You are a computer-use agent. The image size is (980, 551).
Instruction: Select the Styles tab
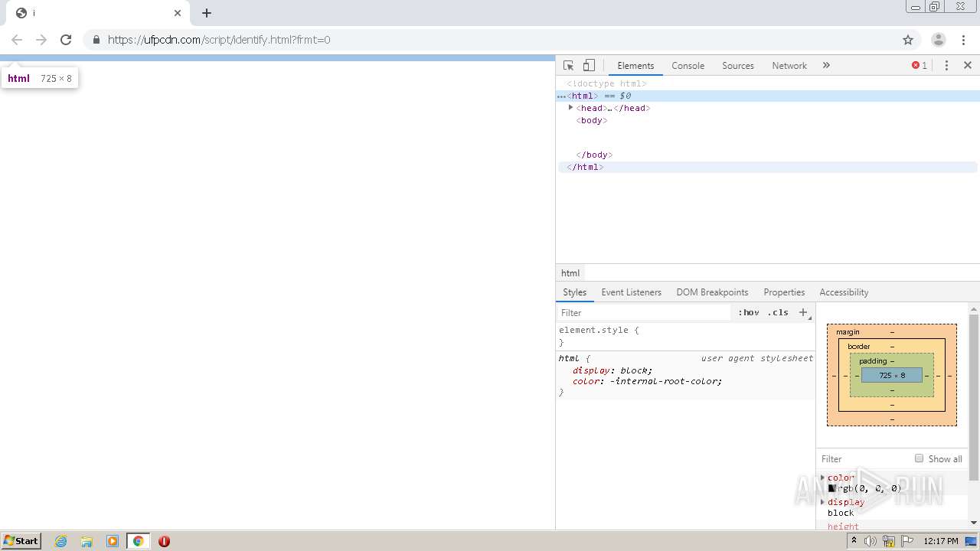pyautogui.click(x=574, y=292)
